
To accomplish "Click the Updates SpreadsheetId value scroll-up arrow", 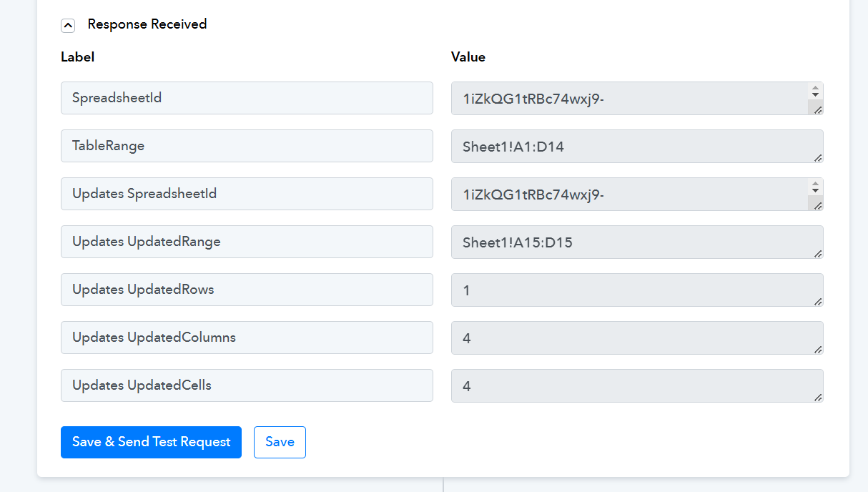I will 815,184.
